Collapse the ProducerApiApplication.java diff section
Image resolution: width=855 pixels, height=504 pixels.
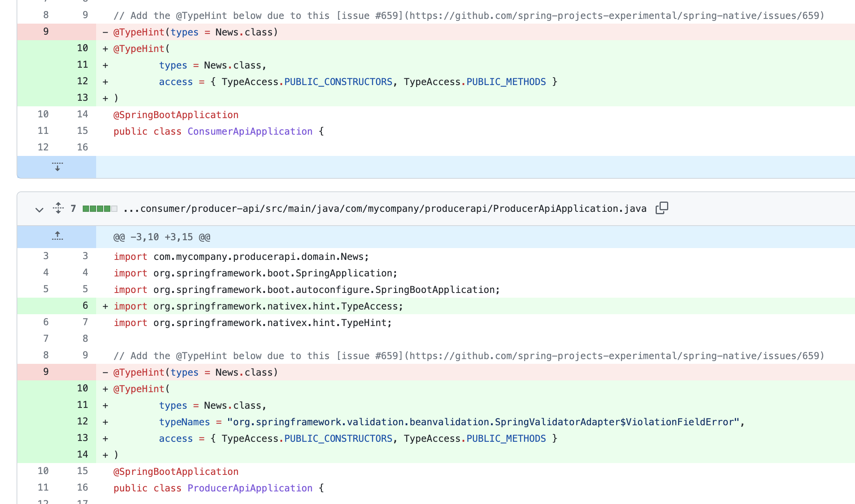pyautogui.click(x=39, y=210)
